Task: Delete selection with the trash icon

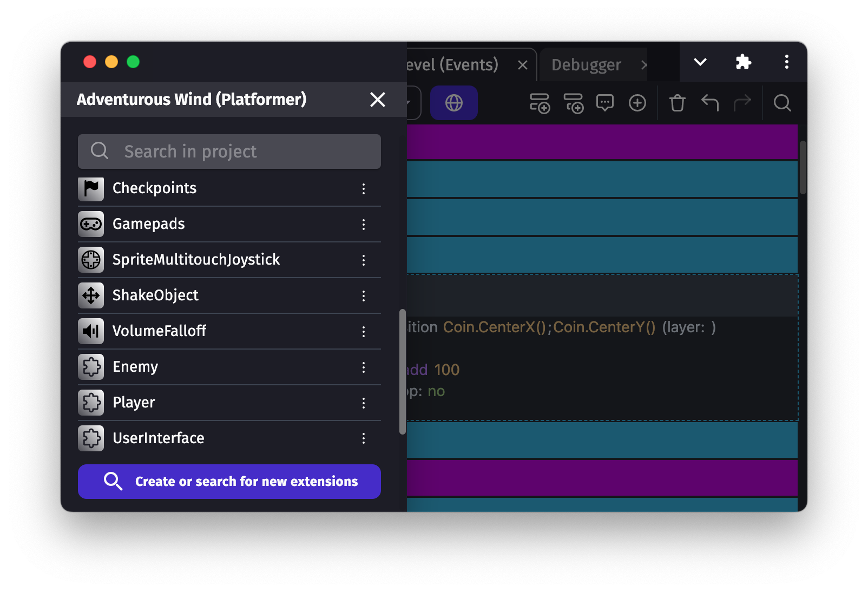Action: (677, 103)
